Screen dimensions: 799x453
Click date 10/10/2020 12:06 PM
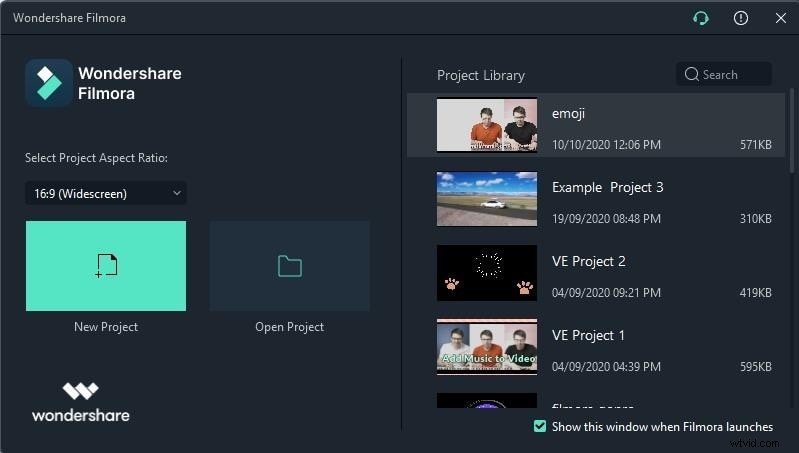click(x=606, y=145)
